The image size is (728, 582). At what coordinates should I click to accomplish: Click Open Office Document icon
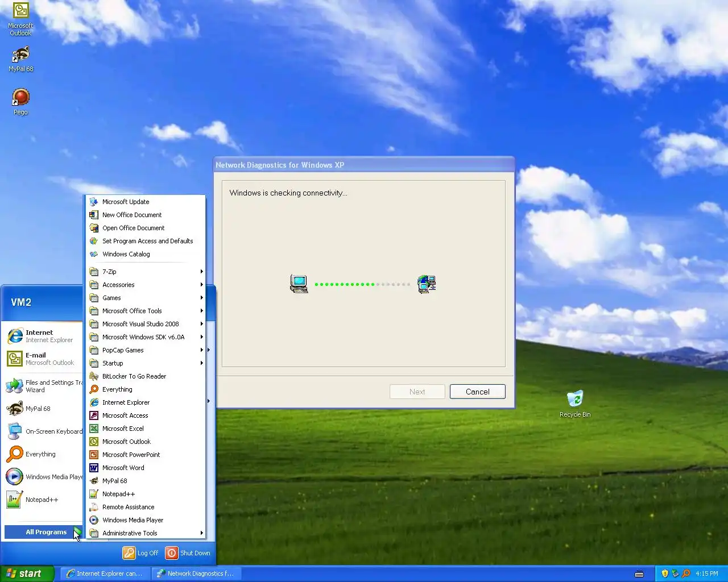tap(94, 228)
